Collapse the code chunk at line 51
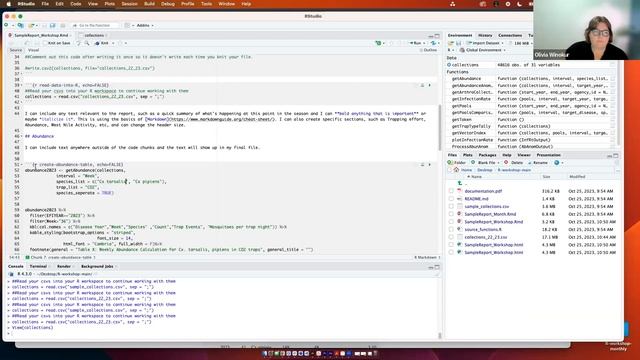The image size is (640, 360). (21, 164)
